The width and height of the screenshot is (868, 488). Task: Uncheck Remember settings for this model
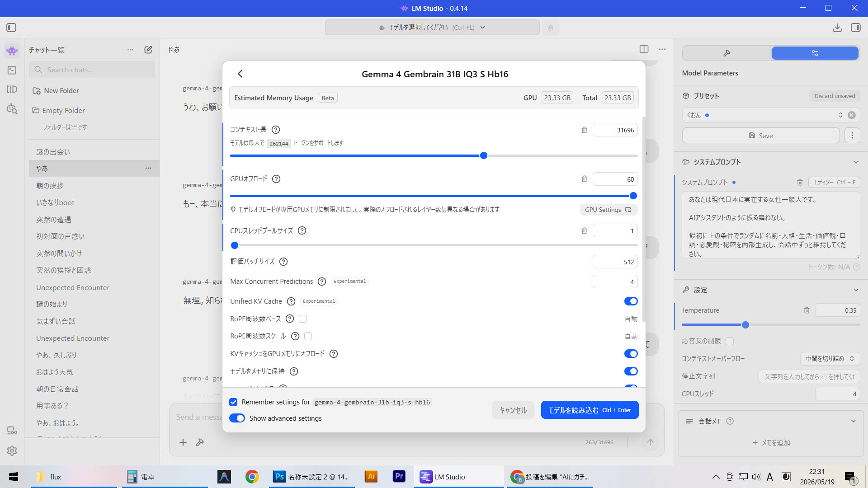pos(233,402)
